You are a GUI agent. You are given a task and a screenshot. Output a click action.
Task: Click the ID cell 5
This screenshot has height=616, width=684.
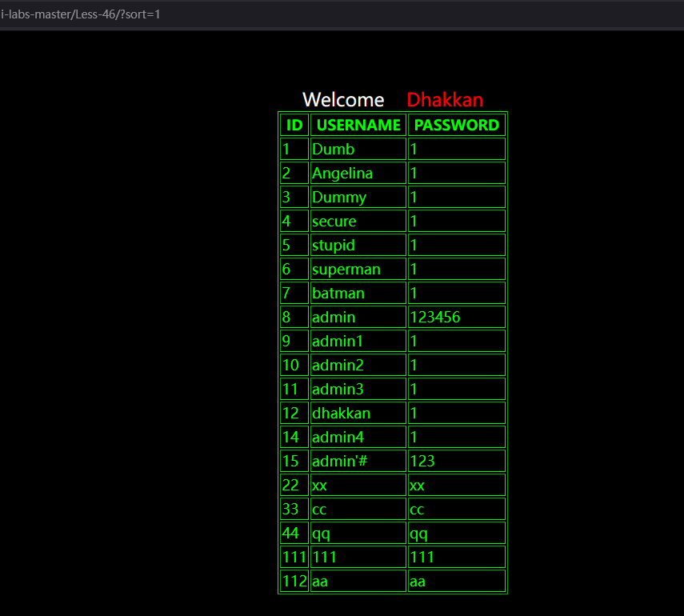[294, 245]
